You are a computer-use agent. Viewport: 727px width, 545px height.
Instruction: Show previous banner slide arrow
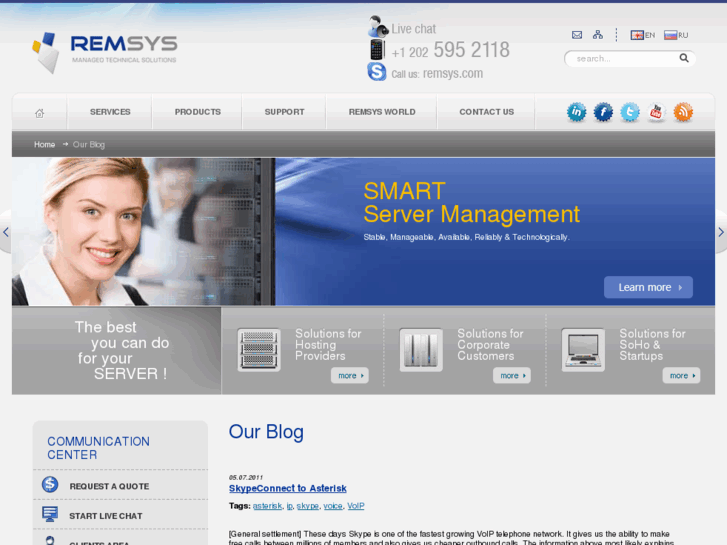tap(5, 232)
